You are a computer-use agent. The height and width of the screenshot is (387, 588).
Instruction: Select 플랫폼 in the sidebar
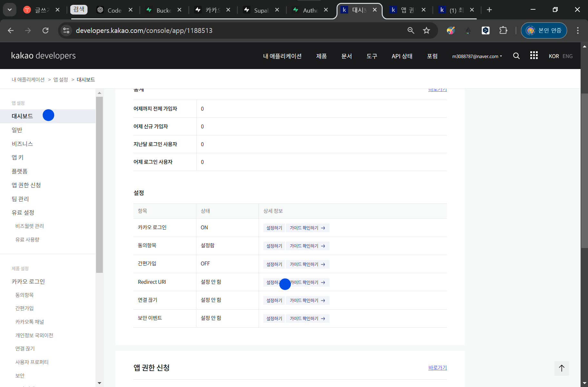pyautogui.click(x=20, y=171)
